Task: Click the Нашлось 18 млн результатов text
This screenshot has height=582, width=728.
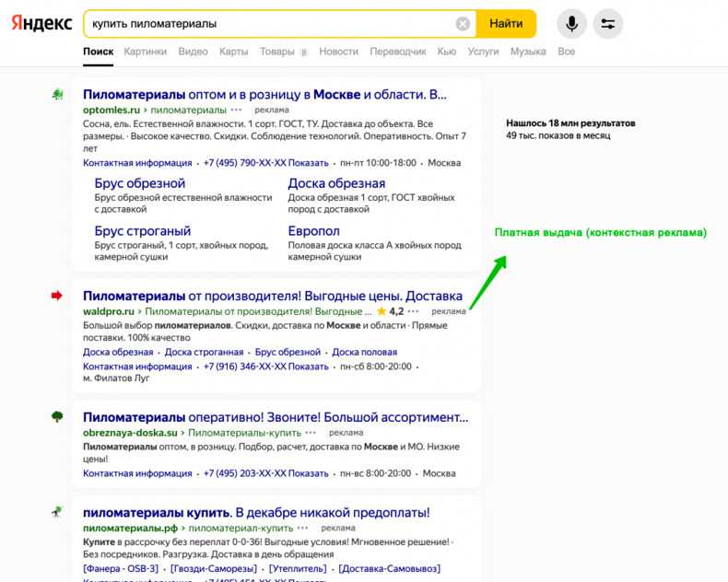Action: (x=570, y=123)
